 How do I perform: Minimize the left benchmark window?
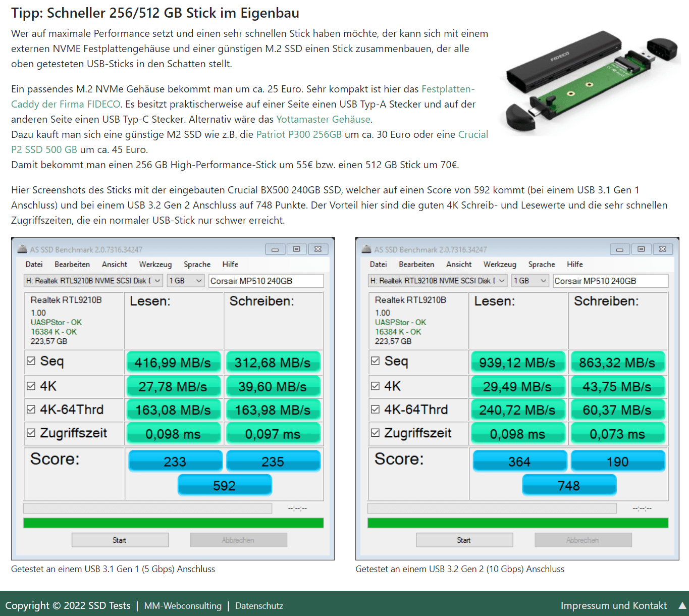pos(275,249)
